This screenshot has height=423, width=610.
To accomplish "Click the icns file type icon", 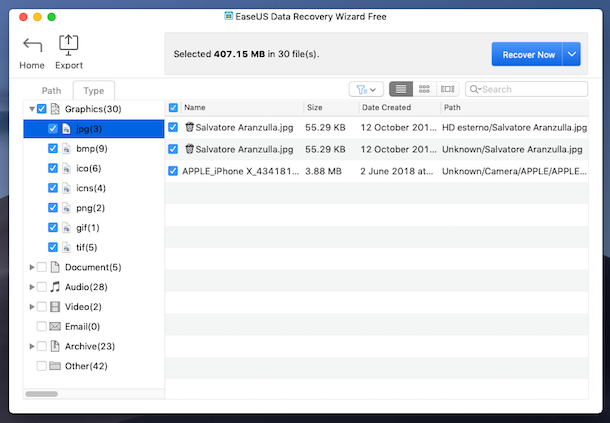I will [67, 188].
